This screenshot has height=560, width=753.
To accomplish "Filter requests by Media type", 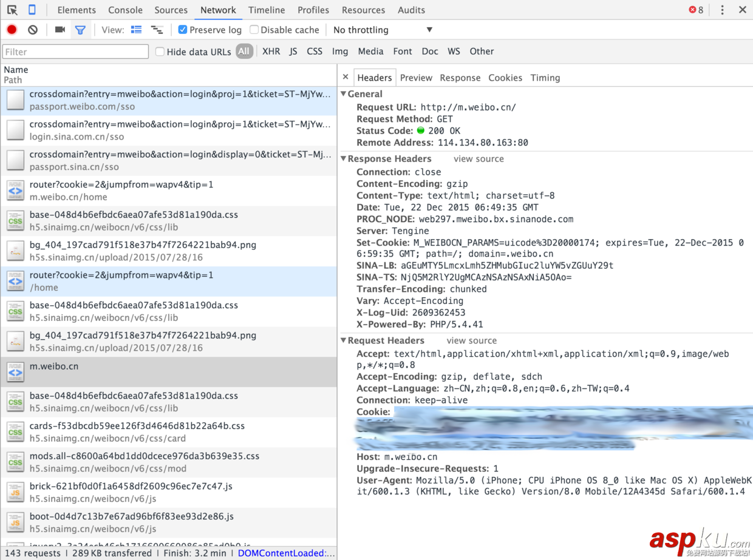I will (370, 52).
